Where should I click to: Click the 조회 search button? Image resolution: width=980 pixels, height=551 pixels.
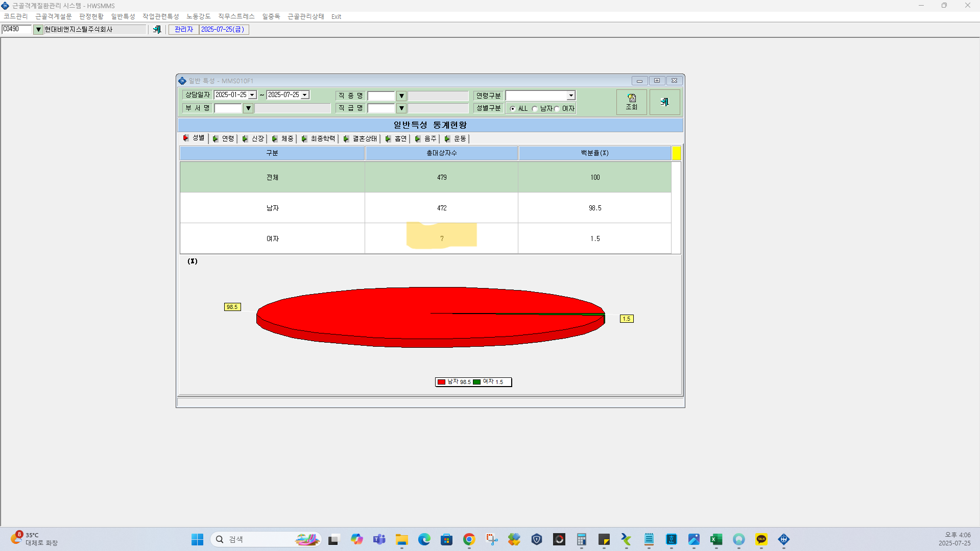coord(632,102)
